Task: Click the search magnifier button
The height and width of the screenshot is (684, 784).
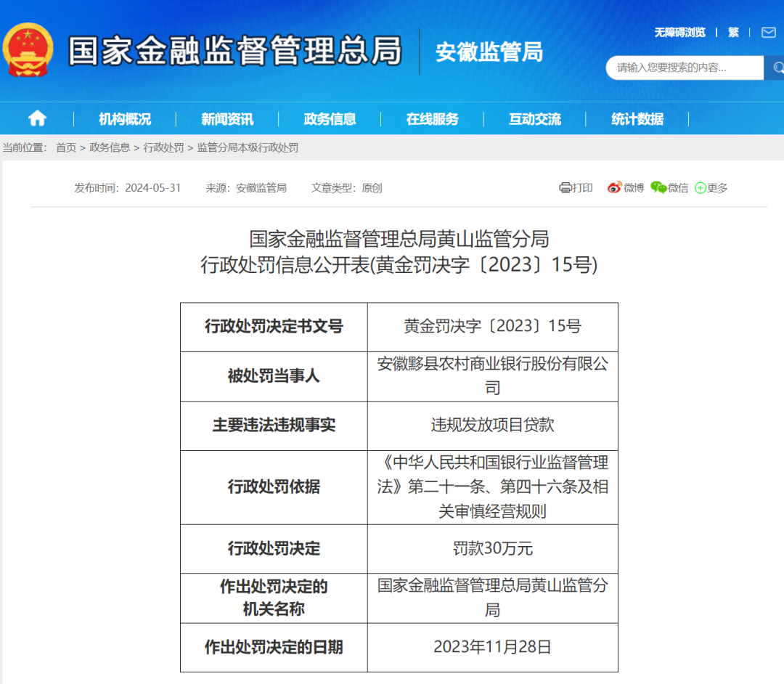Action: coord(777,68)
